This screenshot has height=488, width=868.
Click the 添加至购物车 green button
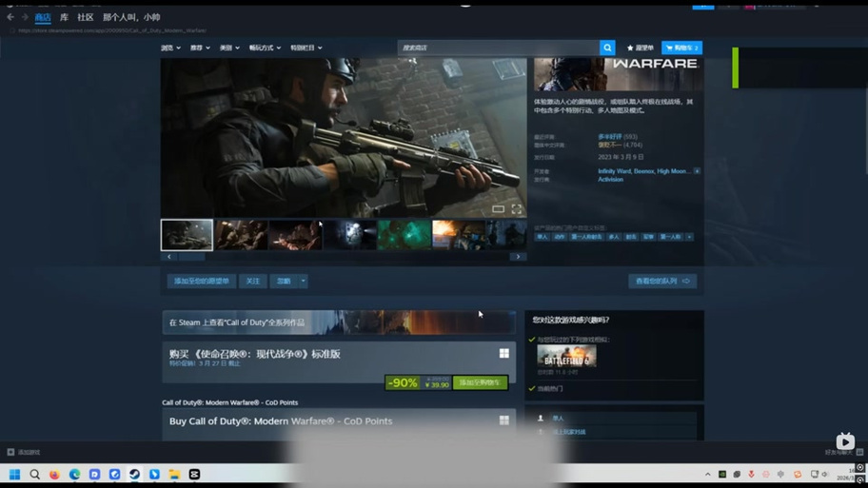pos(480,382)
